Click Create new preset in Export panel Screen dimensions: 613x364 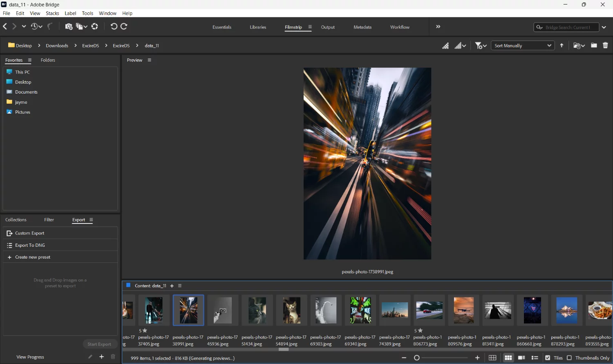[x=33, y=257]
